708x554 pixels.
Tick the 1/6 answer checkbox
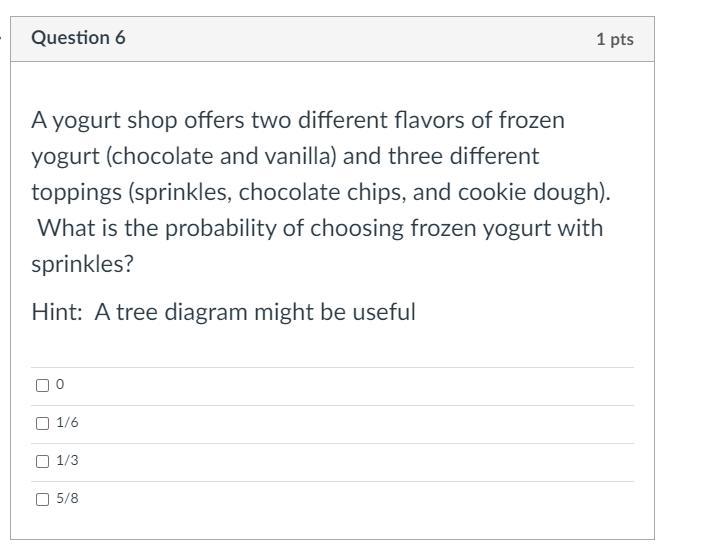click(x=42, y=423)
